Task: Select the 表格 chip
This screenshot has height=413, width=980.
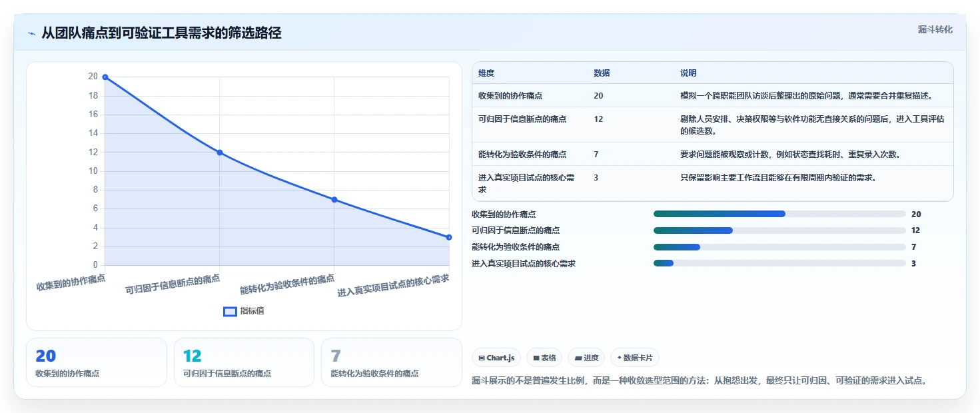Action: coord(544,358)
